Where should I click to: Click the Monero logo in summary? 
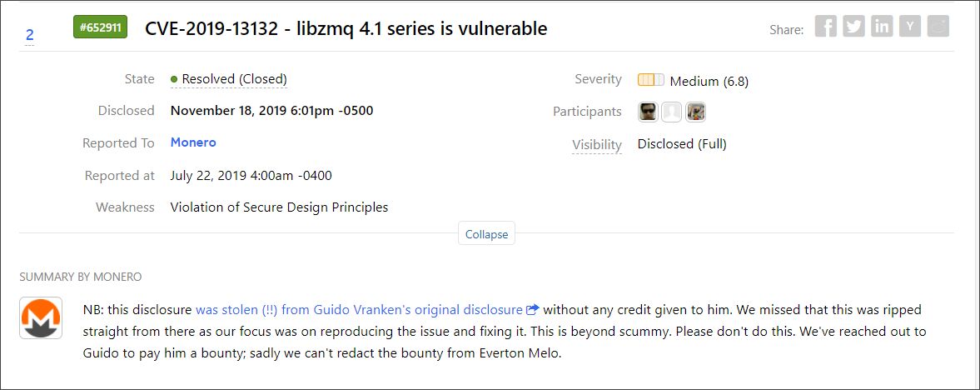pyautogui.click(x=41, y=318)
